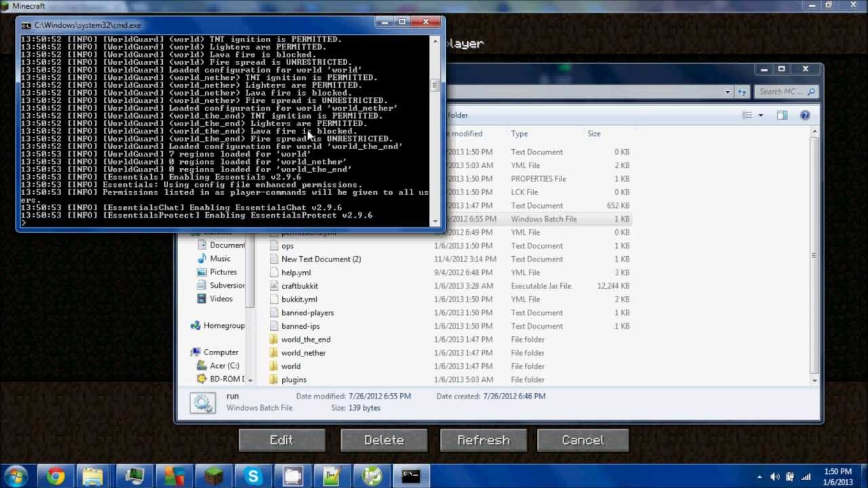Click the craftbukkit jar file icon
The image size is (868, 488).
tap(274, 286)
